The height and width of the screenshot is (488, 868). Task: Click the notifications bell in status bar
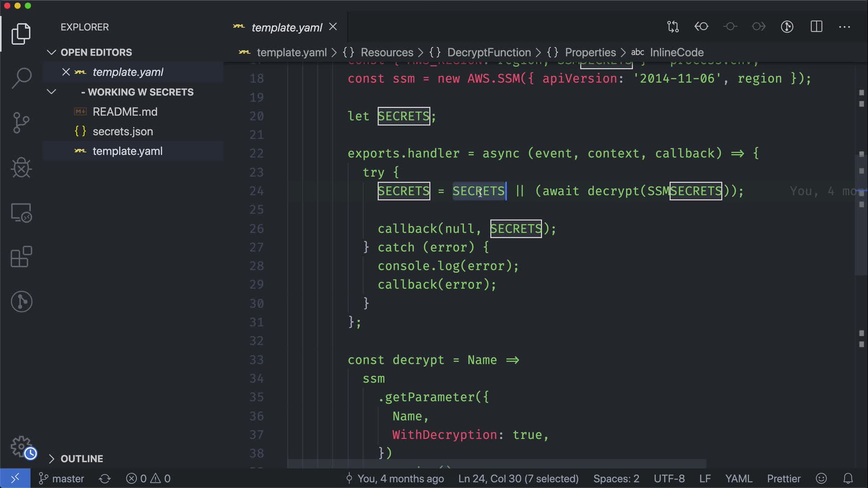848,479
